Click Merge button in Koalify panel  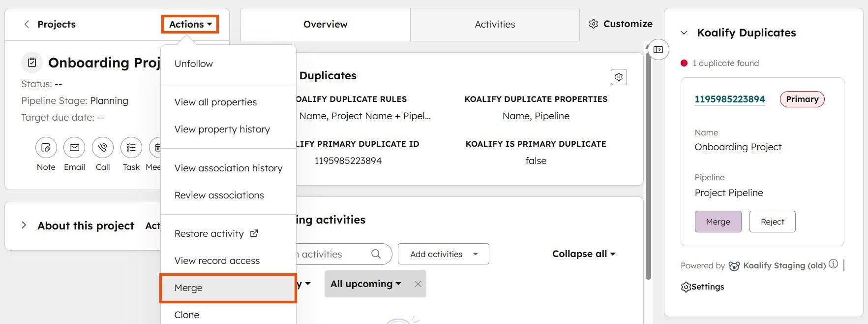pyautogui.click(x=718, y=222)
